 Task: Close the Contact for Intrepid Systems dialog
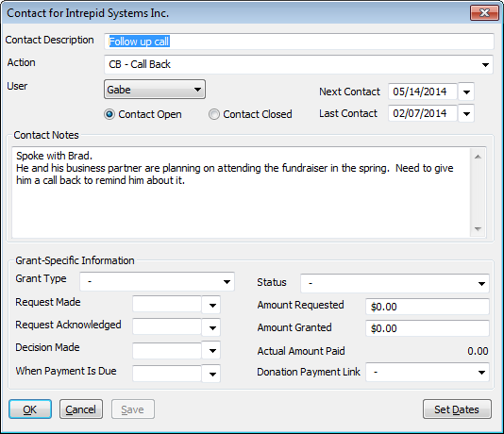(484, 13)
